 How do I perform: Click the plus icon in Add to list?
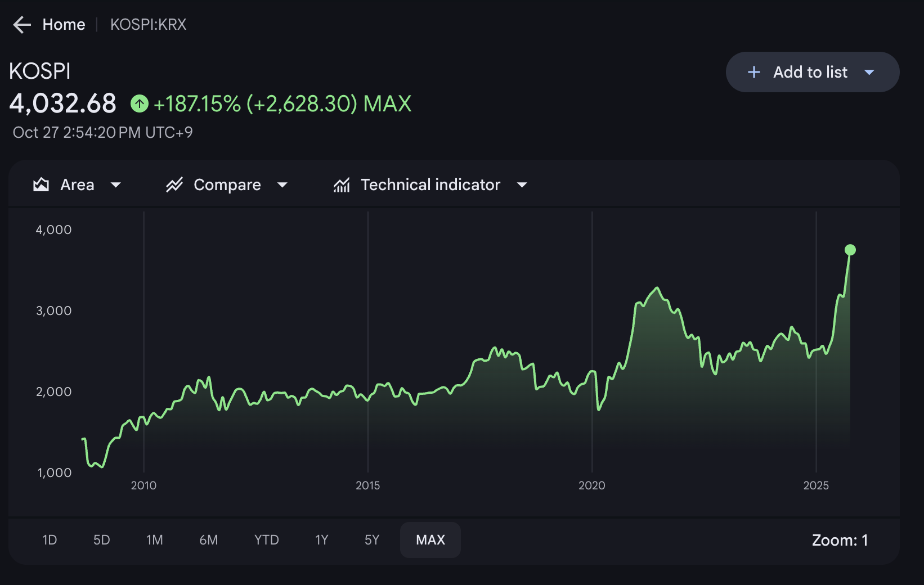[754, 72]
